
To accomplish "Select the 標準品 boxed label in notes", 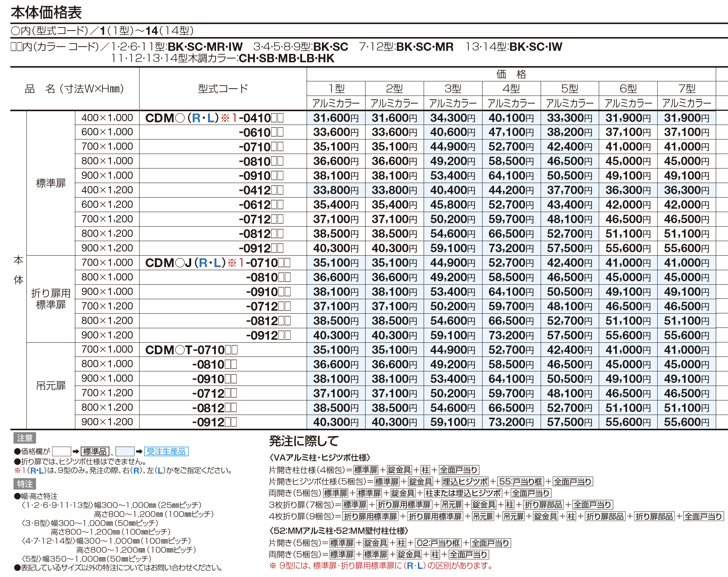I will pyautogui.click(x=95, y=452).
